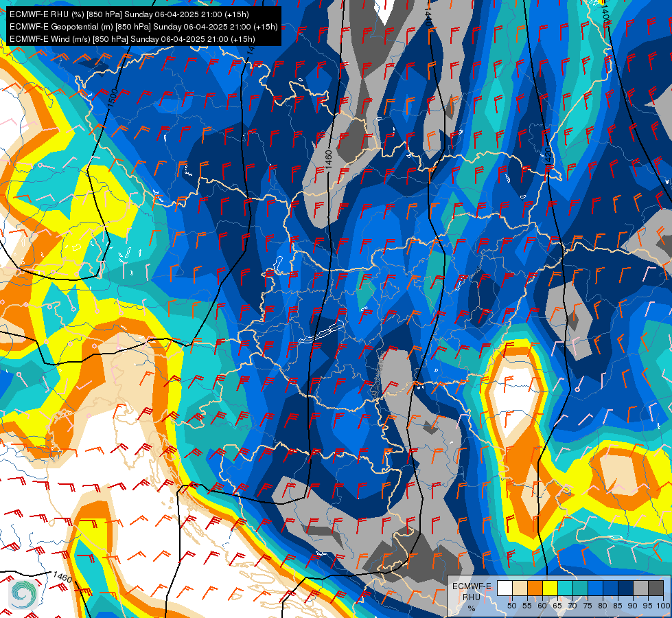This screenshot has width=672, height=618.
Task: Select the ECMWF-E Geopotential (m) header line
Action: point(143,27)
